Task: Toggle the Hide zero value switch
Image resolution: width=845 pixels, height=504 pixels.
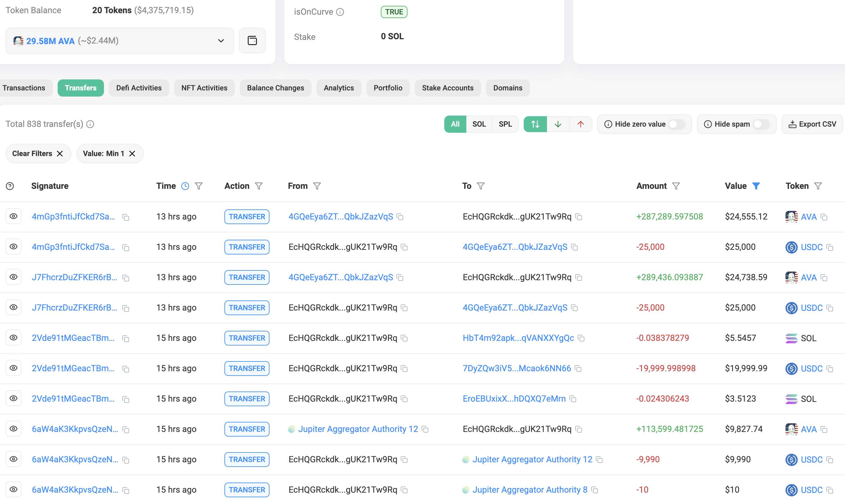Action: [x=676, y=124]
